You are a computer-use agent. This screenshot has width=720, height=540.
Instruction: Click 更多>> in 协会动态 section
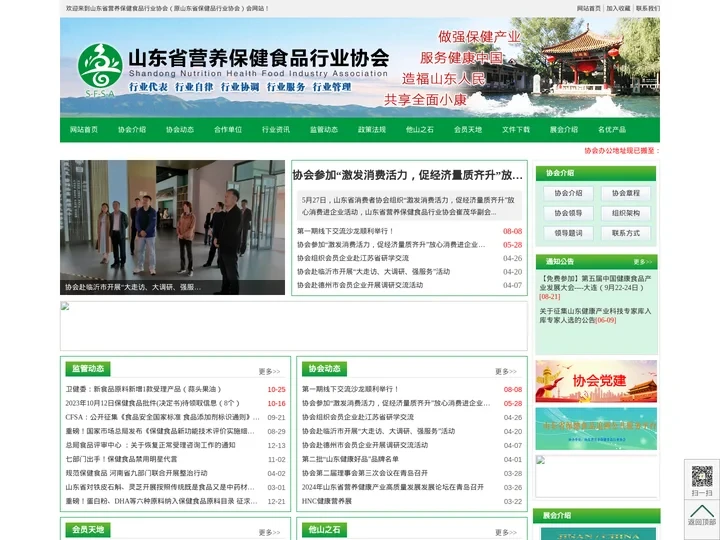click(x=506, y=371)
